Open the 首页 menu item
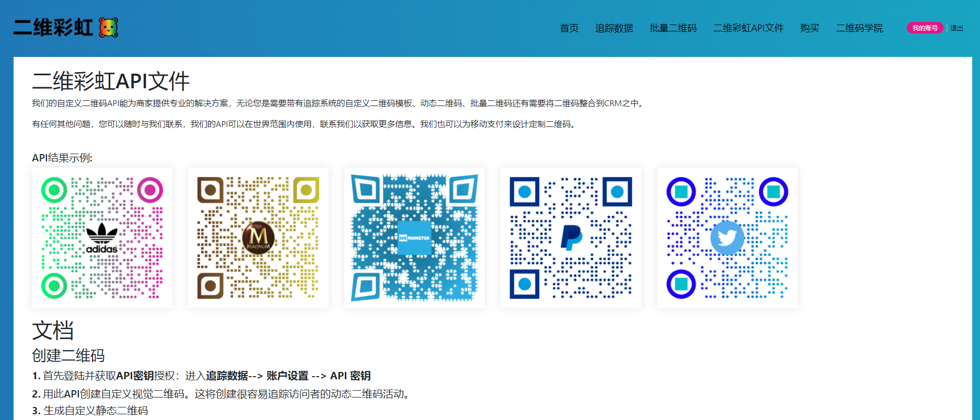The height and width of the screenshot is (420, 980). tap(569, 28)
